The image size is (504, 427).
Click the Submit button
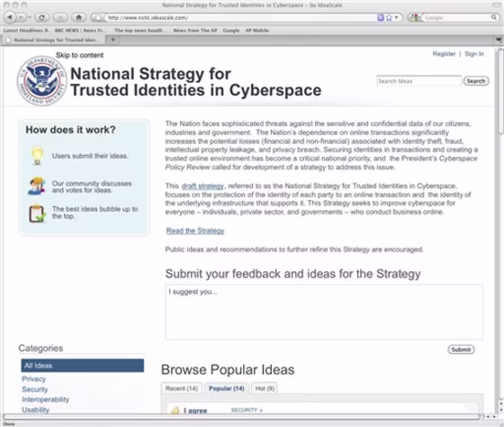[461, 350]
